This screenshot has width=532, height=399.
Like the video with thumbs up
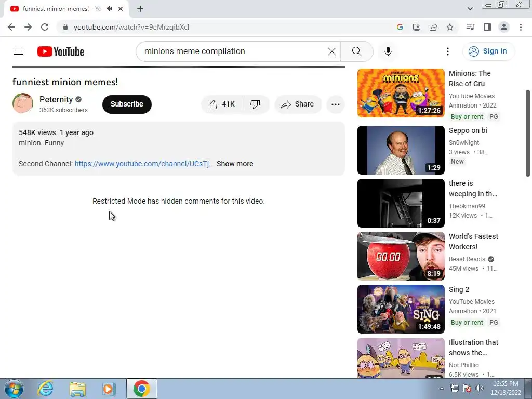tap(221, 104)
